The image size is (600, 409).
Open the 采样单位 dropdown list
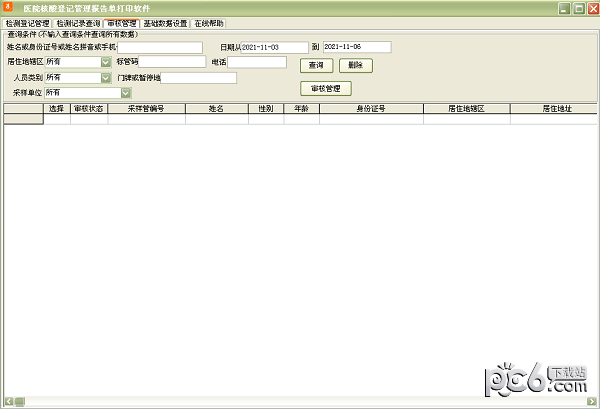coord(126,93)
